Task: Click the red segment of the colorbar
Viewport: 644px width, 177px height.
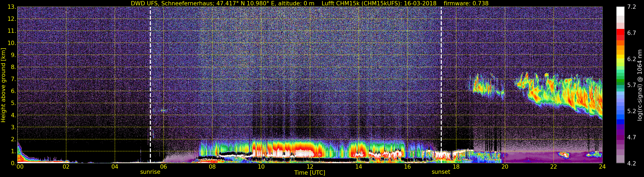Action: (620, 32)
